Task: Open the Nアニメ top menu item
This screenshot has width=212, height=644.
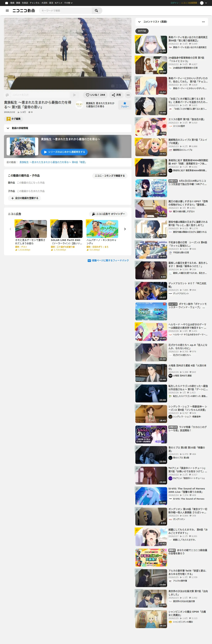Action: click(x=59, y=3)
